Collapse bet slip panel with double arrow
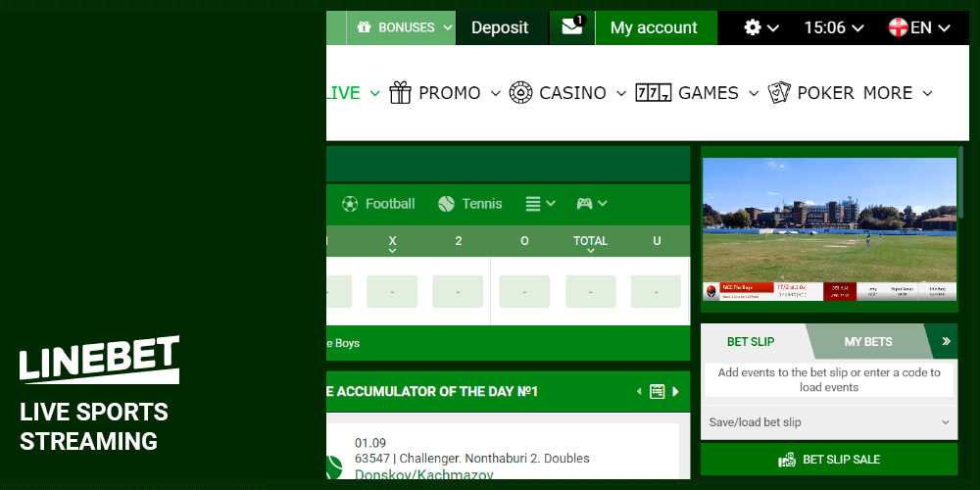Viewport: 980px width, 490px height. pos(946,341)
